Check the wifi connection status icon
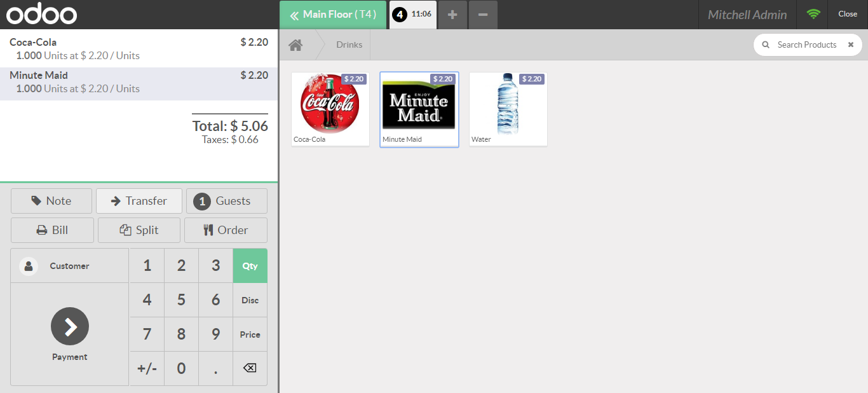 pyautogui.click(x=813, y=14)
